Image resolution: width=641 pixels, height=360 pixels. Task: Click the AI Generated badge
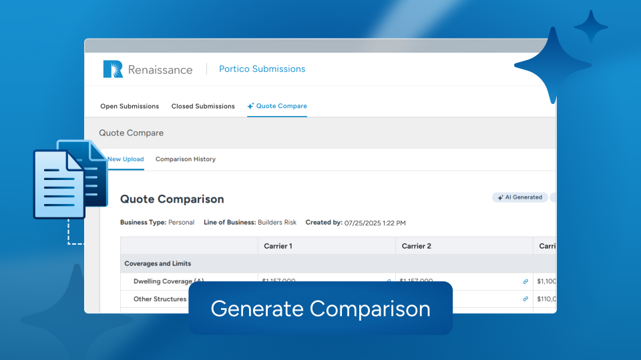(x=520, y=197)
